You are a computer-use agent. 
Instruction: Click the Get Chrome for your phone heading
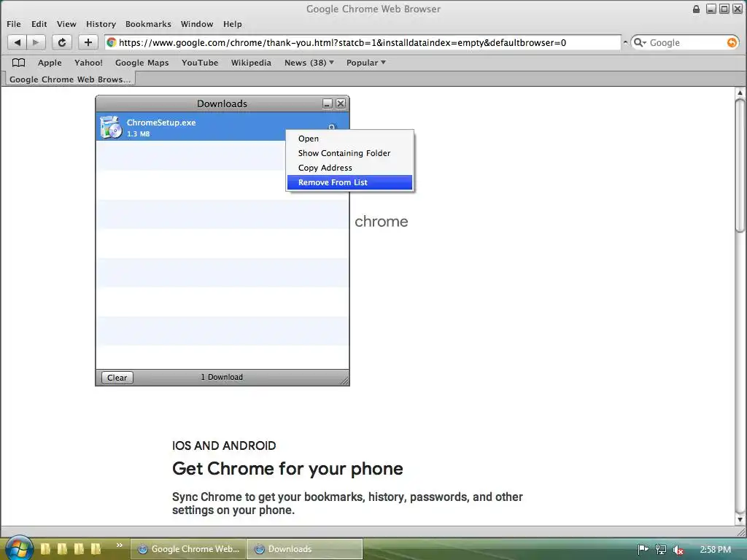click(x=287, y=469)
